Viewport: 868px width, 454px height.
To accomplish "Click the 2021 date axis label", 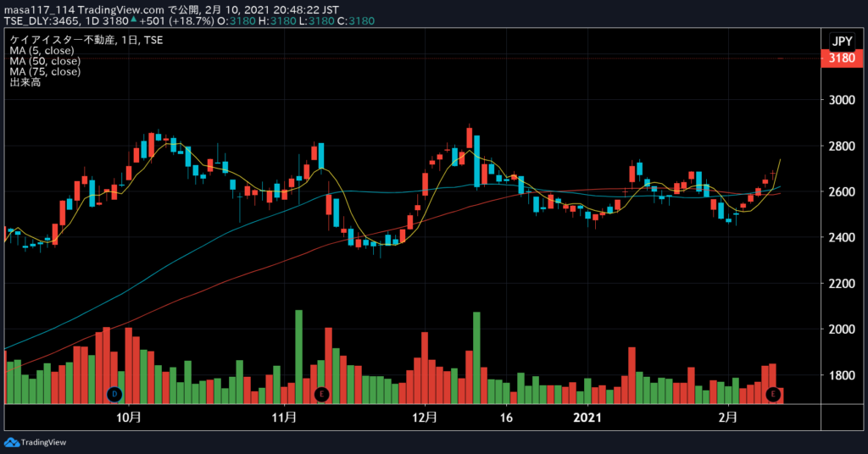I will [x=587, y=418].
